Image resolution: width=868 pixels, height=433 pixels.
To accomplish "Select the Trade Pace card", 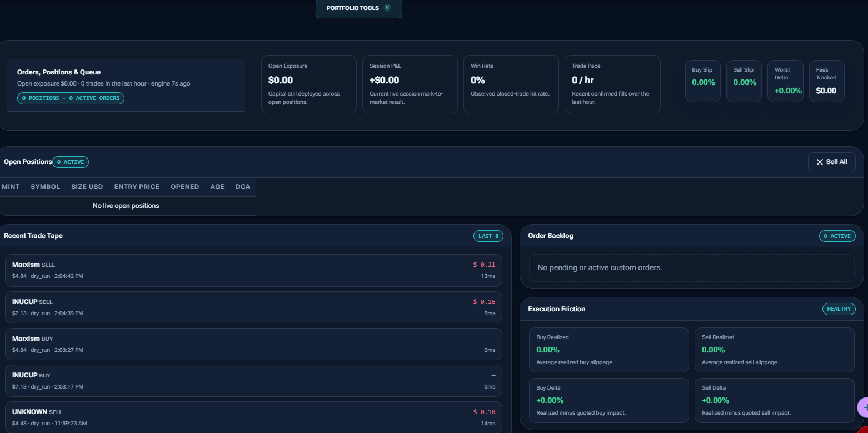I will point(612,84).
